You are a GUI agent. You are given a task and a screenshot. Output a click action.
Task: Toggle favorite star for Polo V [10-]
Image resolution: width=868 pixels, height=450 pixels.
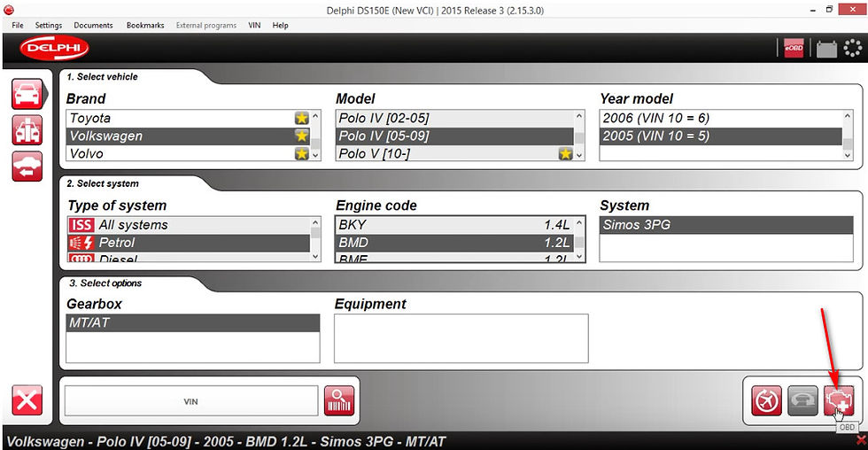tap(565, 153)
